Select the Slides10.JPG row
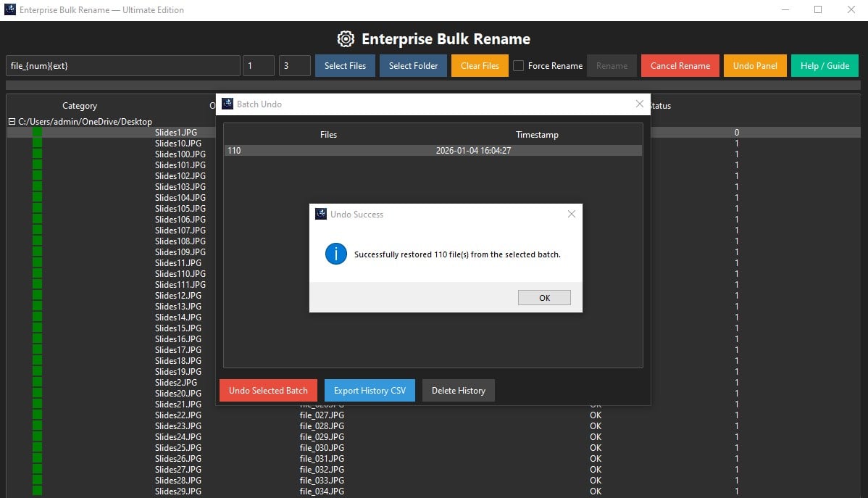The width and height of the screenshot is (868, 498). pos(433,144)
